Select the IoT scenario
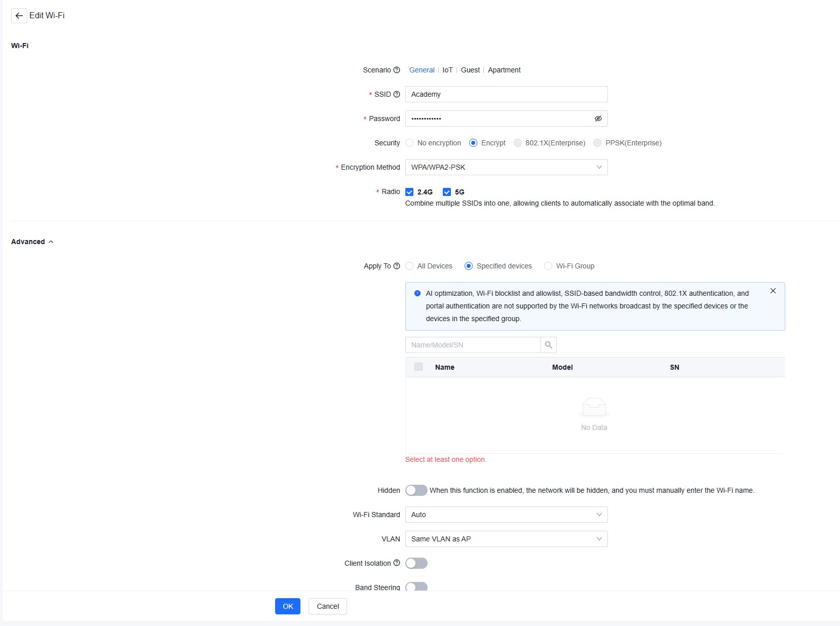The height and width of the screenshot is (626, 840). tap(447, 70)
